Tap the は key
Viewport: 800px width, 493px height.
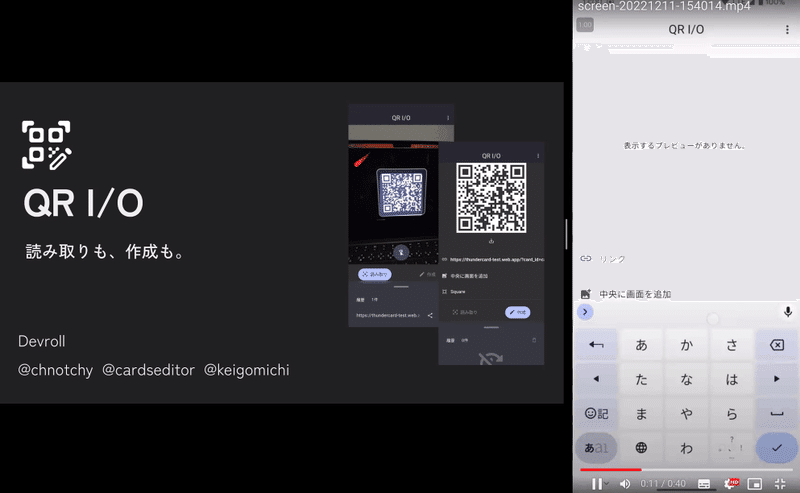(x=732, y=379)
